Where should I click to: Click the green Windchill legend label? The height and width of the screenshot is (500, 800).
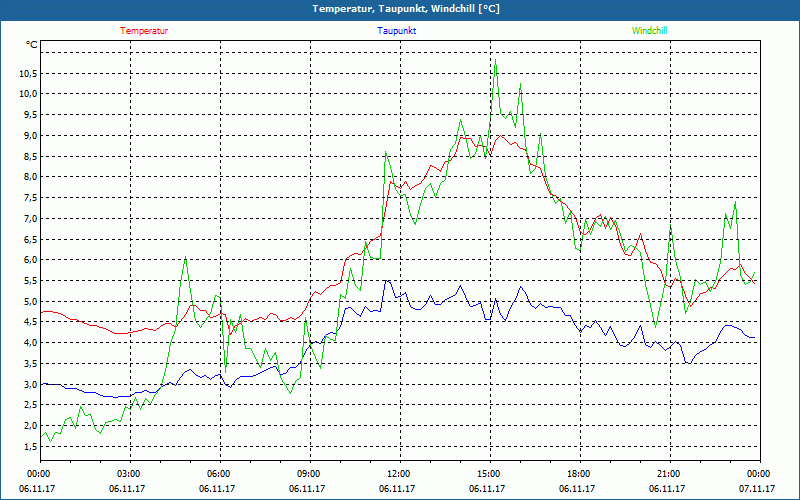[649, 31]
